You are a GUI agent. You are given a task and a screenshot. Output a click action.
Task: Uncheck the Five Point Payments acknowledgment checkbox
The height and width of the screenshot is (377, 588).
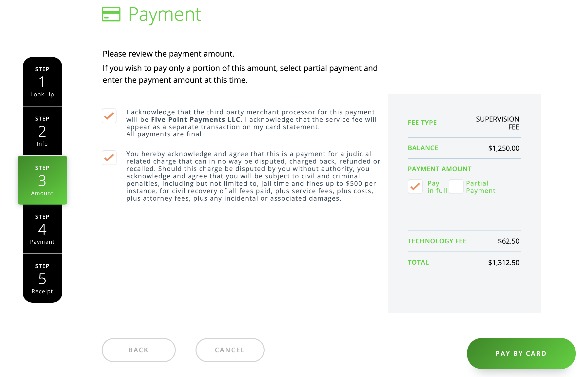pos(109,116)
